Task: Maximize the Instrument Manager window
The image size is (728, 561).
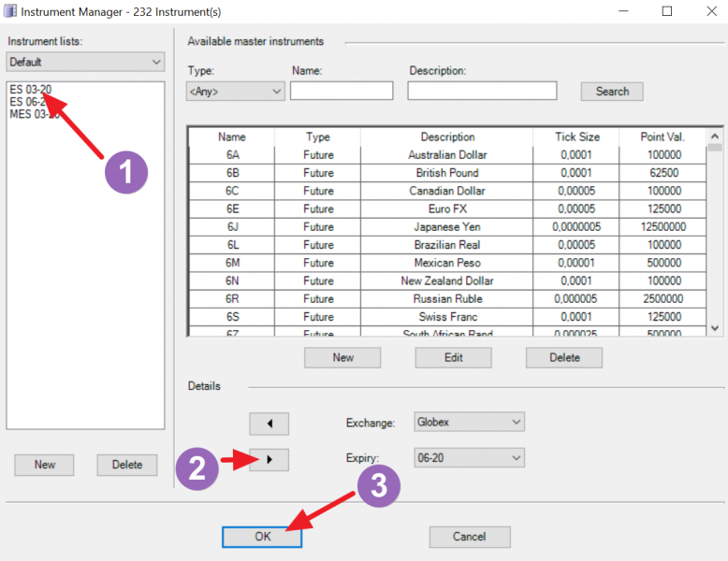Action: 667,11
